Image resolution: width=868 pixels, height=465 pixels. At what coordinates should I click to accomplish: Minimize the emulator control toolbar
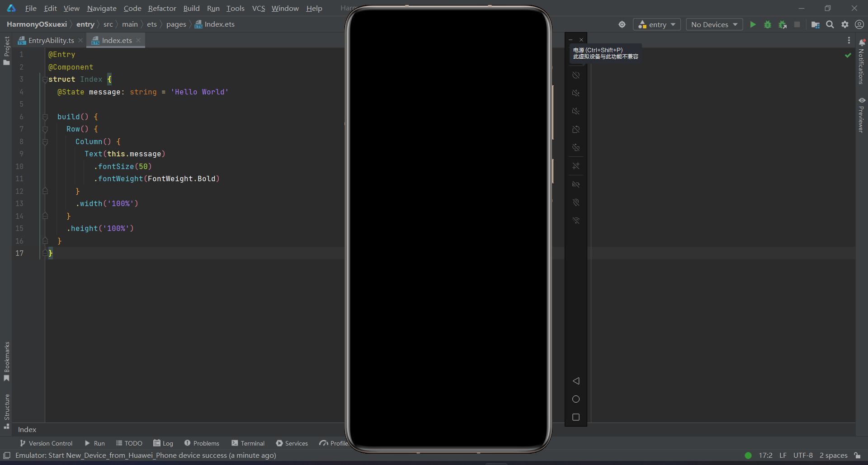coord(571,40)
